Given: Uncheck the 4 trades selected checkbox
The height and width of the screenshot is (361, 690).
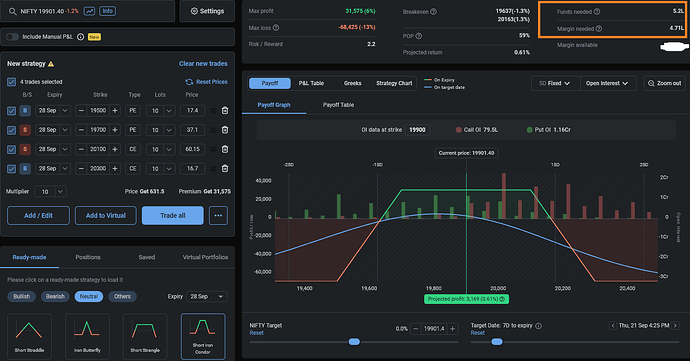Looking at the screenshot, I should click(11, 82).
